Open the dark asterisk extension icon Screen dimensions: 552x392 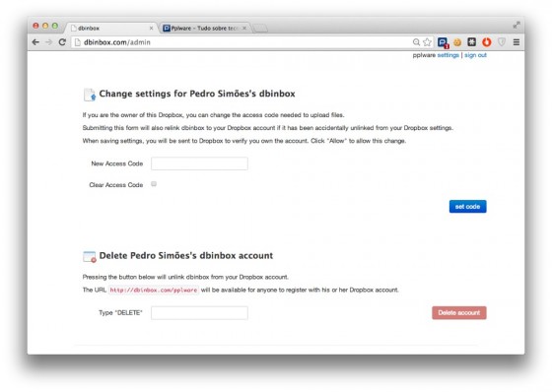[x=472, y=42]
